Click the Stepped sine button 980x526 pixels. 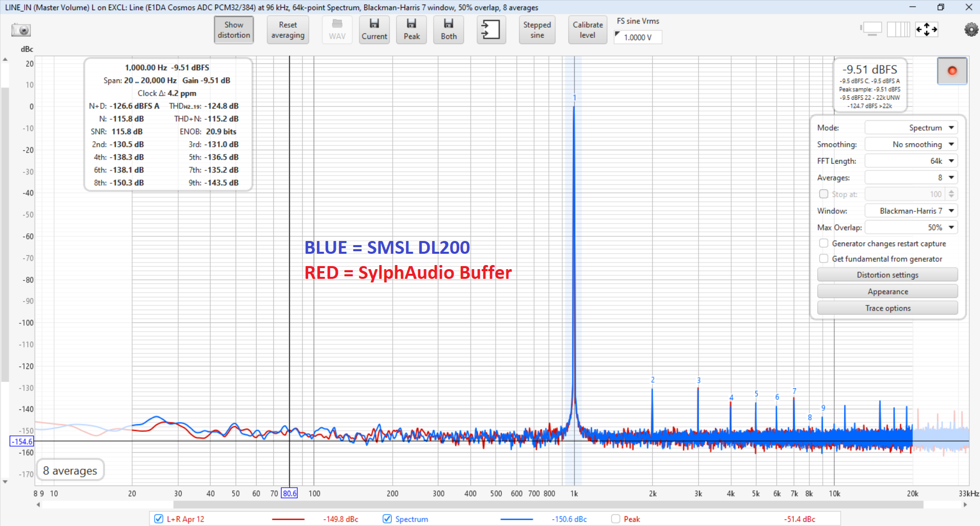pyautogui.click(x=537, y=30)
